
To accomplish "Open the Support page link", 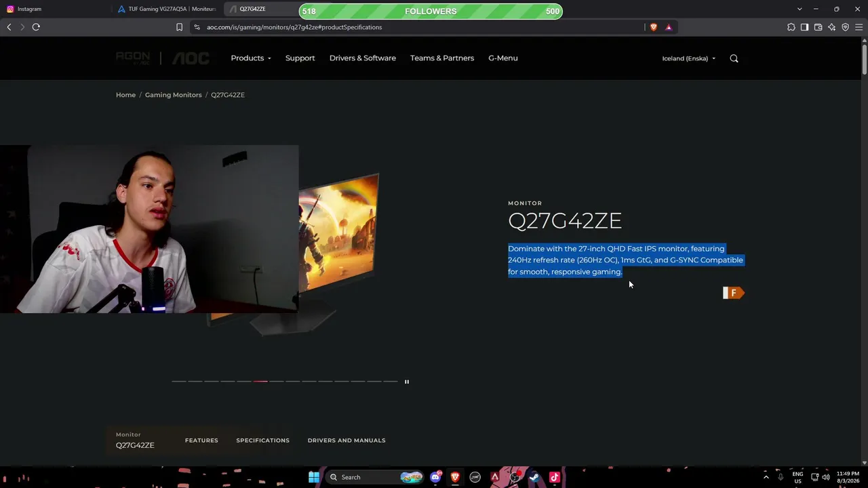I will [x=300, y=58].
